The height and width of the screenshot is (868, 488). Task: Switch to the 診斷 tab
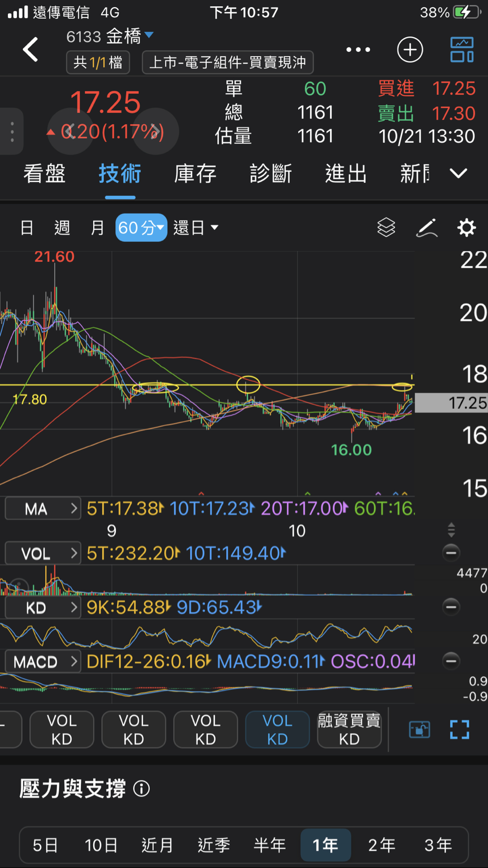pos(271,174)
